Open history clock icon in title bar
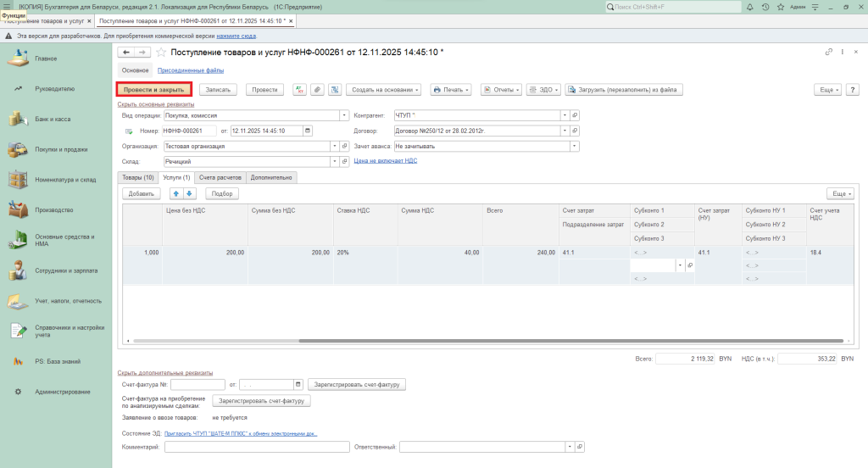The image size is (868, 468). pyautogui.click(x=766, y=7)
